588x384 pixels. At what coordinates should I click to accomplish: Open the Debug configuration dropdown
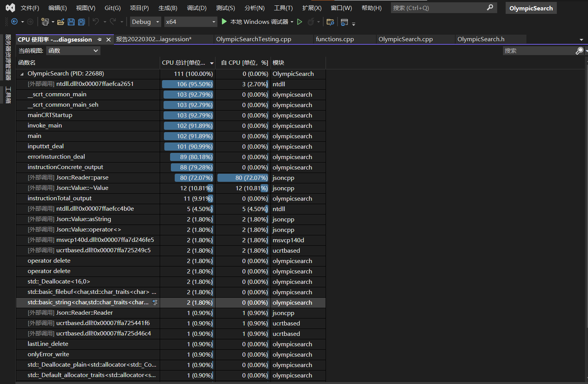point(145,22)
